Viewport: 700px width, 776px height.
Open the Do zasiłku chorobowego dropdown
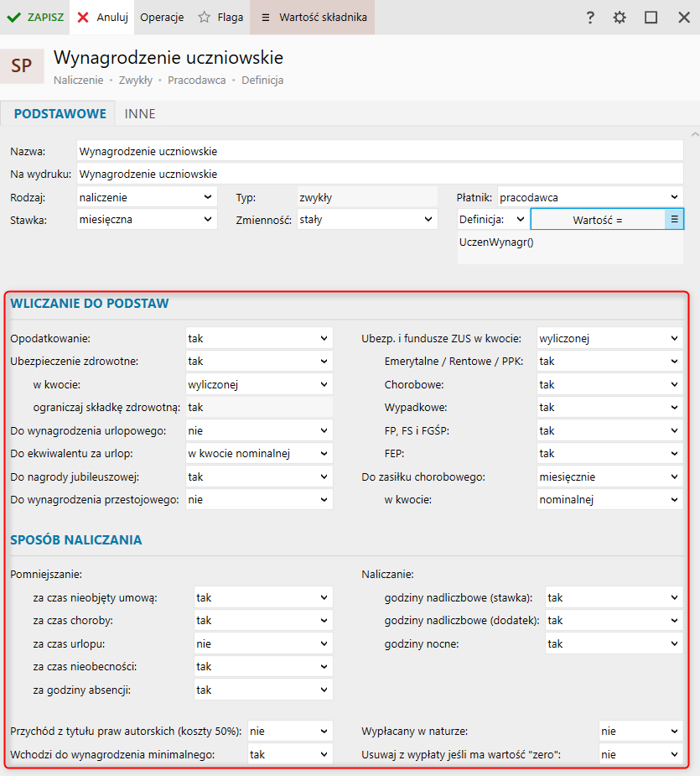tap(609, 477)
